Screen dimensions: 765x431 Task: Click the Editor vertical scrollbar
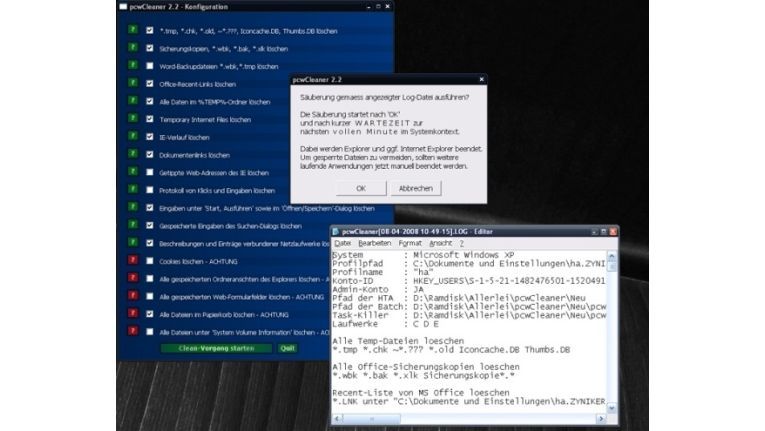612,320
